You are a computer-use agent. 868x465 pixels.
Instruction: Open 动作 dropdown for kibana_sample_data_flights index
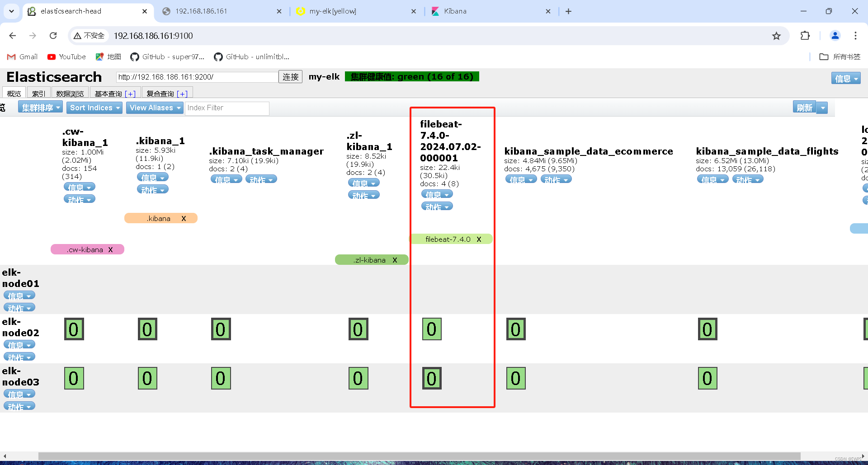747,179
